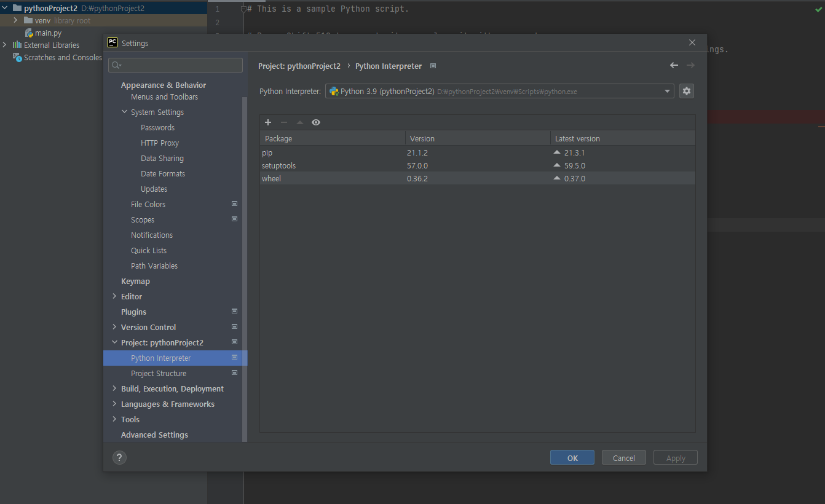Viewport: 825px width, 504px height.
Task: Expand the venv folder in Project panel
Action: click(x=16, y=20)
